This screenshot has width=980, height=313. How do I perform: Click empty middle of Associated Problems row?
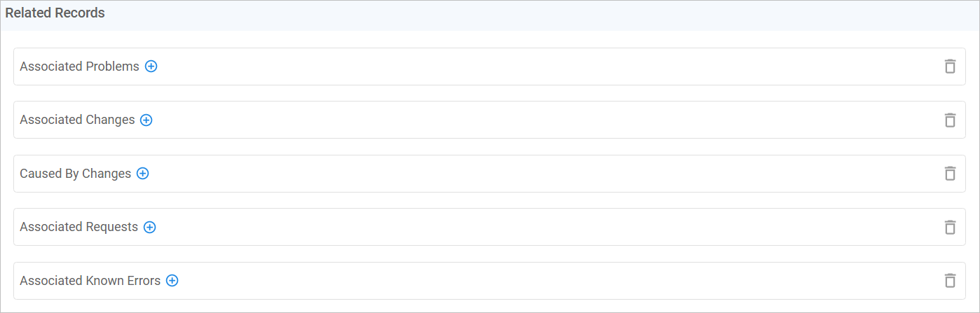491,67
